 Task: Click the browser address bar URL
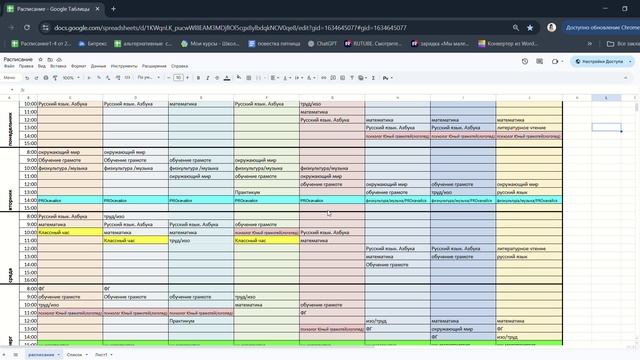[x=230, y=28]
